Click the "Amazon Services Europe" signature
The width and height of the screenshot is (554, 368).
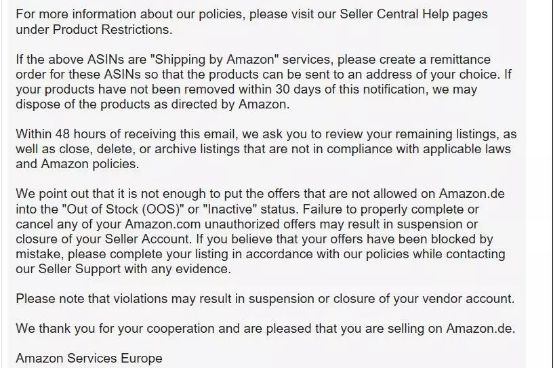(89, 358)
